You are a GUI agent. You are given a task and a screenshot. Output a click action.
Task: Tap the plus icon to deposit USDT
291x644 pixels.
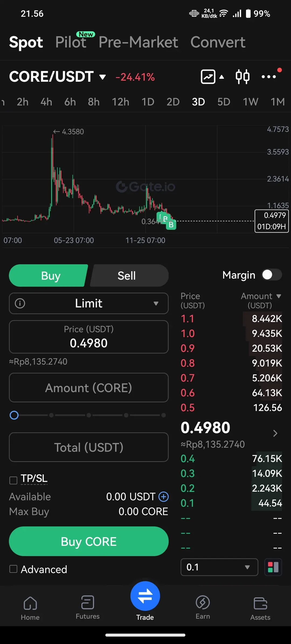[164, 496]
